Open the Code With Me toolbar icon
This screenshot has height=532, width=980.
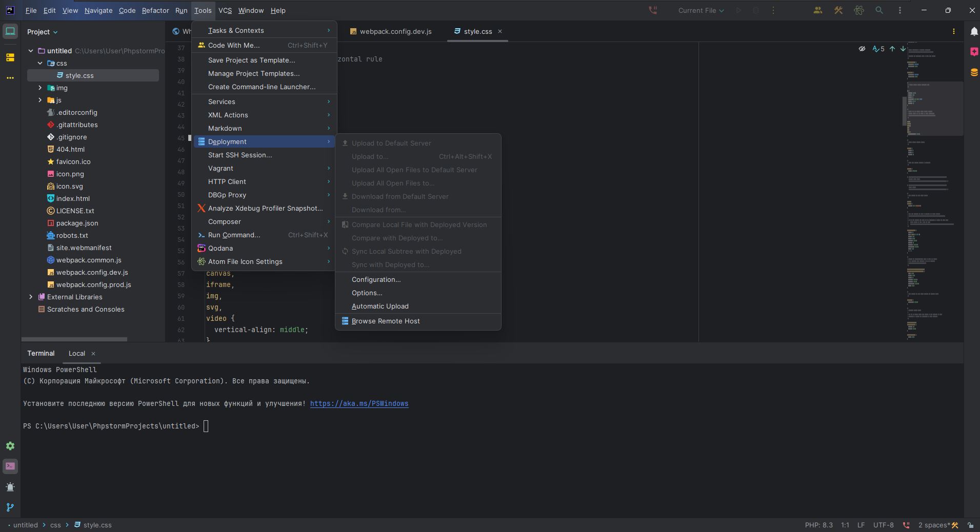[x=817, y=10]
